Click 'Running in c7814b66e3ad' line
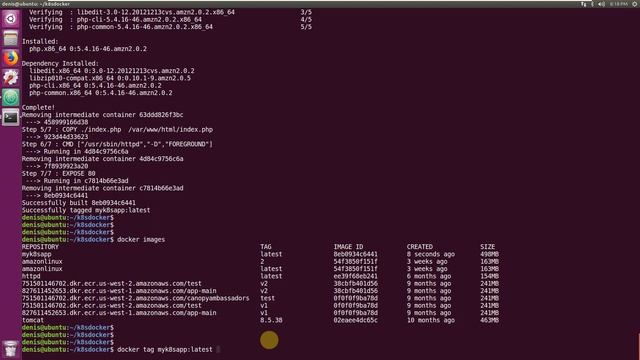 (86, 181)
